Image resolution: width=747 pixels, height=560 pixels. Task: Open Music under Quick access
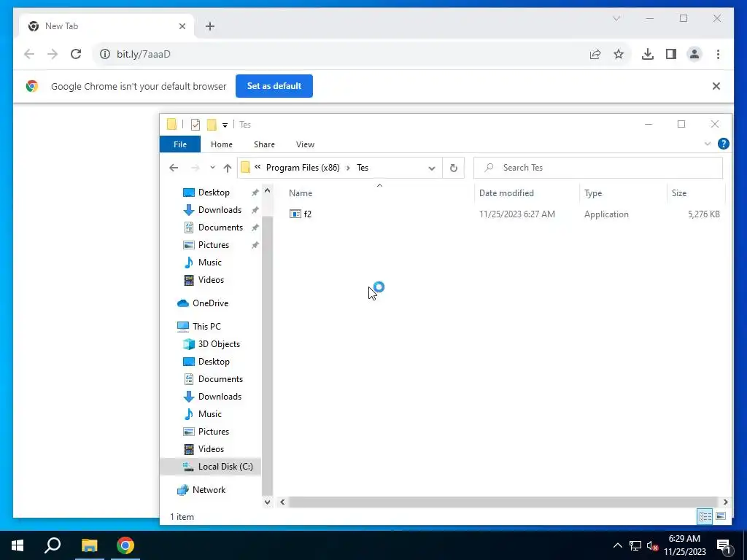209,262
